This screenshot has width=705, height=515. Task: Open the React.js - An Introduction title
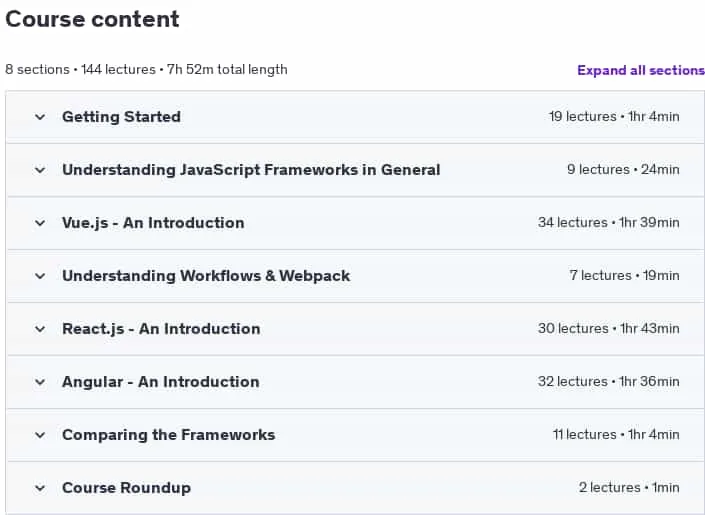[161, 329]
